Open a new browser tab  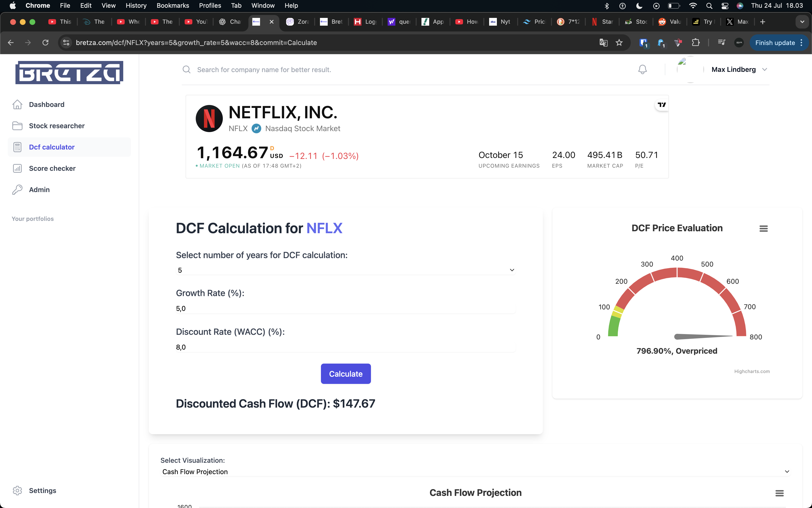[763, 22]
